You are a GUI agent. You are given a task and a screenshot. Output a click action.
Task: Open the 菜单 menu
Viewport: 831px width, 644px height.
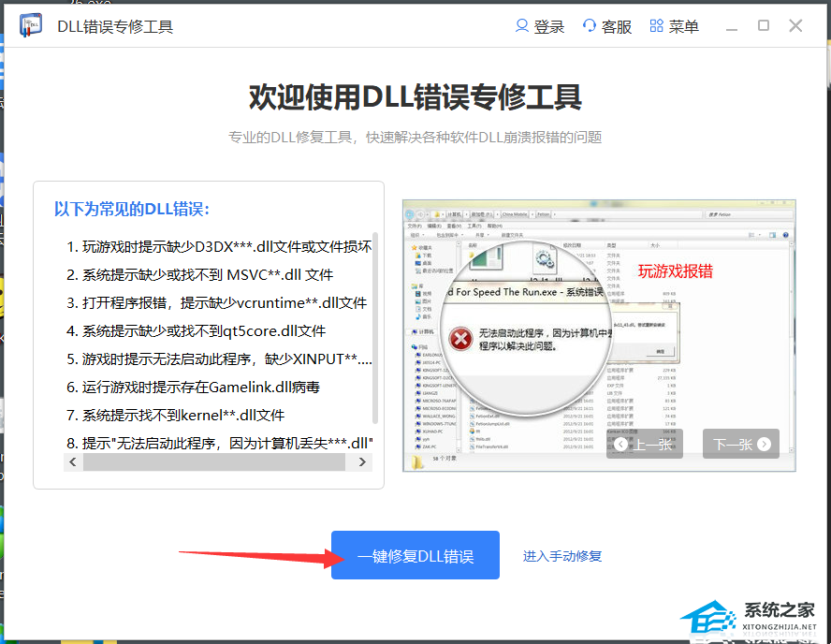point(682,26)
